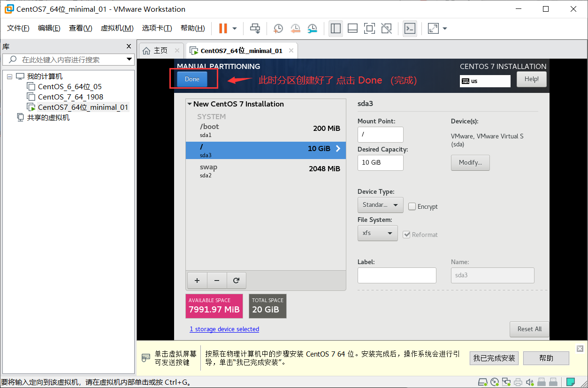Reload storage configuration from disk
This screenshot has width=588, height=388.
[x=237, y=281]
